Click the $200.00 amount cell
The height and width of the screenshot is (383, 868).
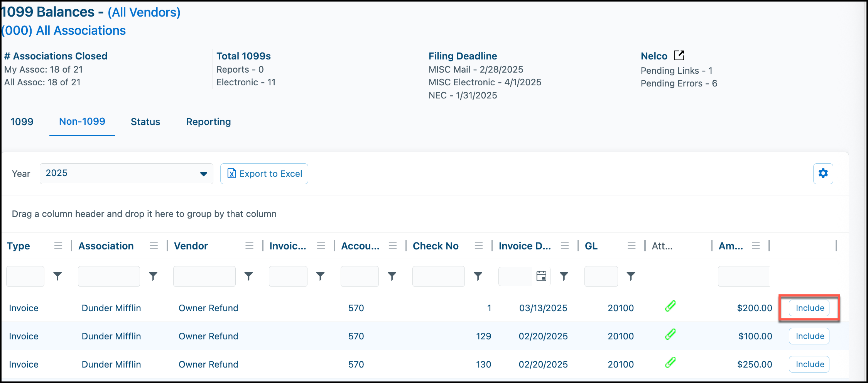click(x=755, y=308)
